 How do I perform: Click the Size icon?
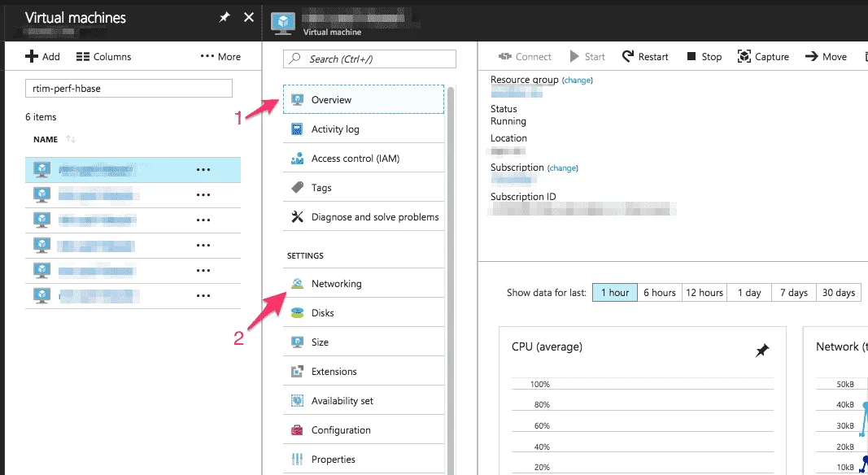point(297,342)
